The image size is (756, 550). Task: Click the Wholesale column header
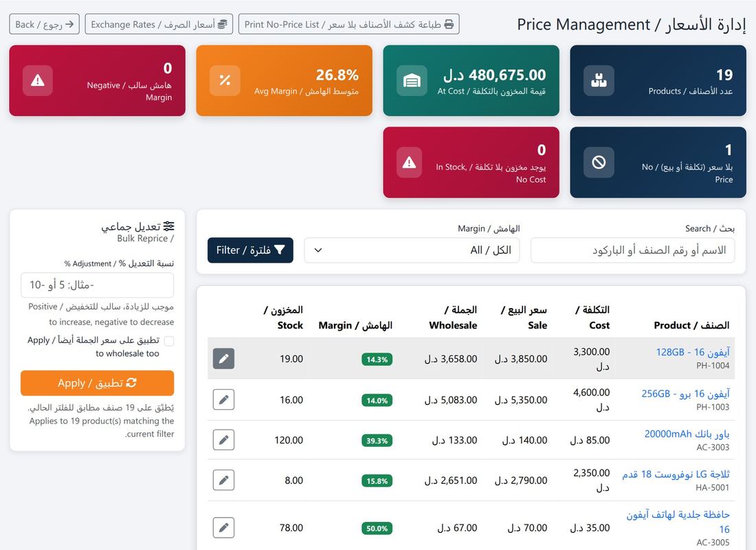point(453,318)
